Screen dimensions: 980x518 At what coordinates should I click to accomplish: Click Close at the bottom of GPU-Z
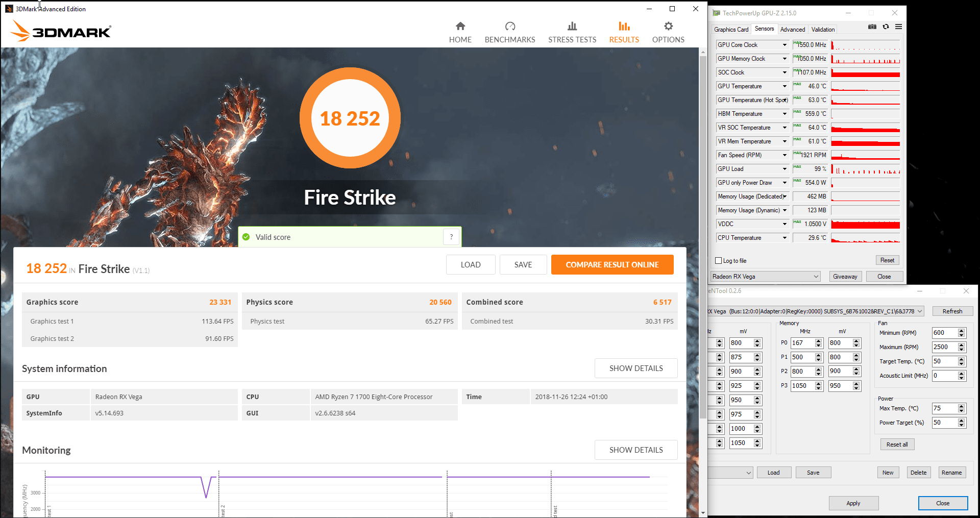pos(884,277)
